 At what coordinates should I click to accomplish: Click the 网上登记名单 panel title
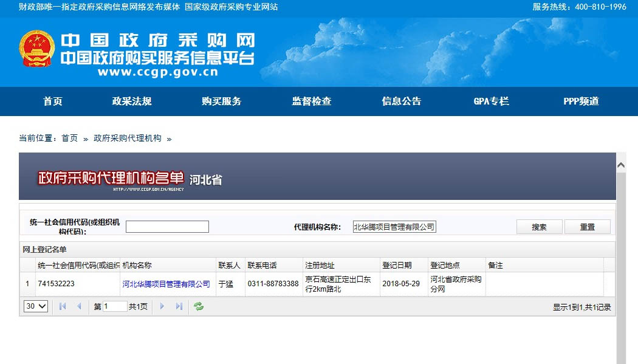[44, 249]
